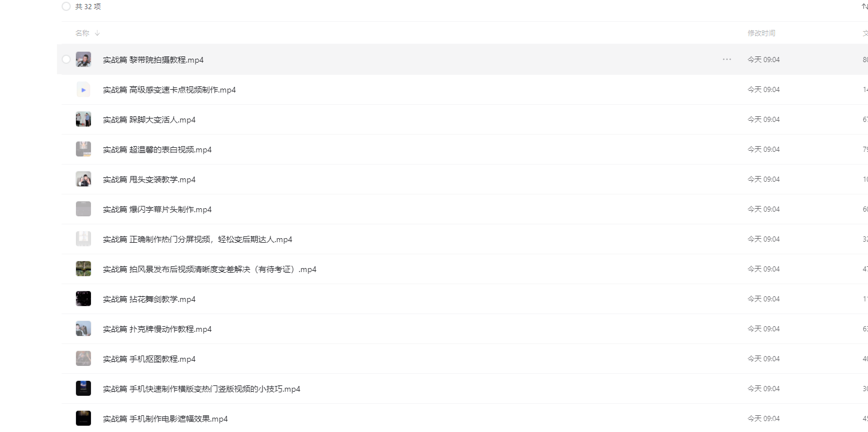Click 今天 09:04 in 手机快速制作横版变热门竖版视频 row
Image resolution: width=868 pixels, height=432 pixels.
763,388
